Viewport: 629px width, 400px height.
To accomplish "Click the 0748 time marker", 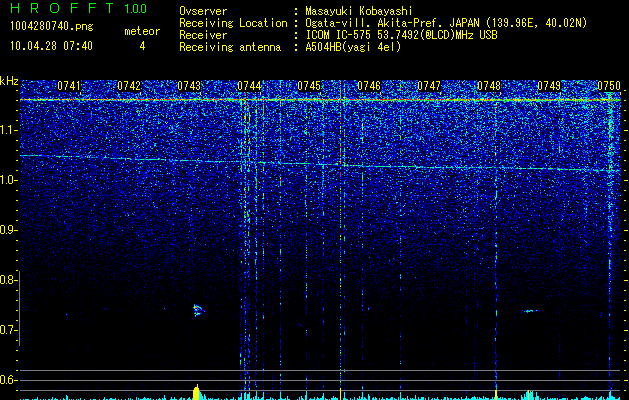I will click(489, 86).
